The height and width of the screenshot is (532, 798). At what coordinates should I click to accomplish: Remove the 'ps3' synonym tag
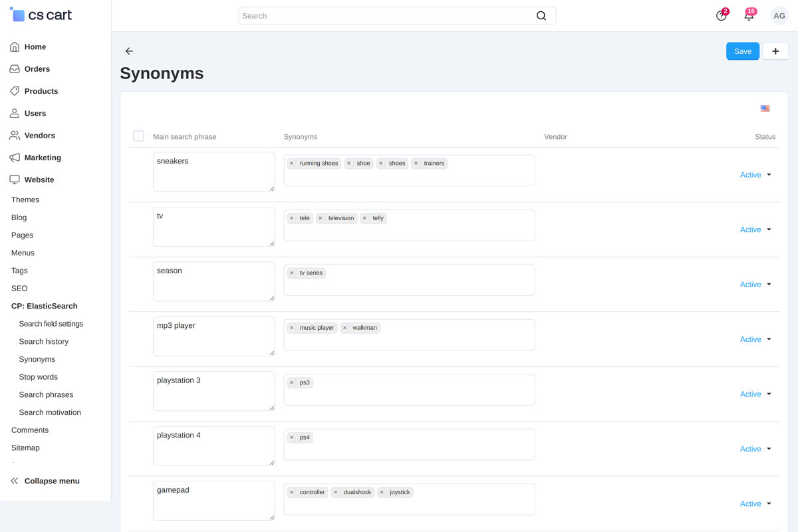(x=292, y=383)
